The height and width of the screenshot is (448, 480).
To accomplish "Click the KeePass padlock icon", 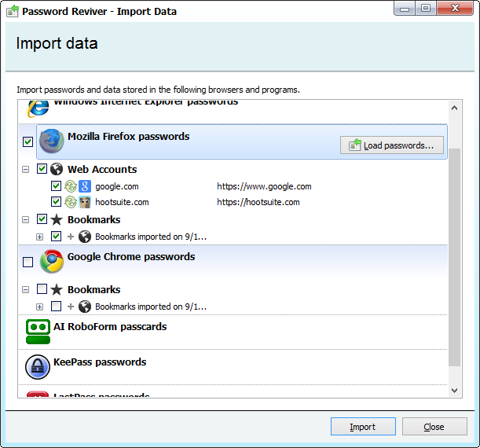I will pos(38,367).
